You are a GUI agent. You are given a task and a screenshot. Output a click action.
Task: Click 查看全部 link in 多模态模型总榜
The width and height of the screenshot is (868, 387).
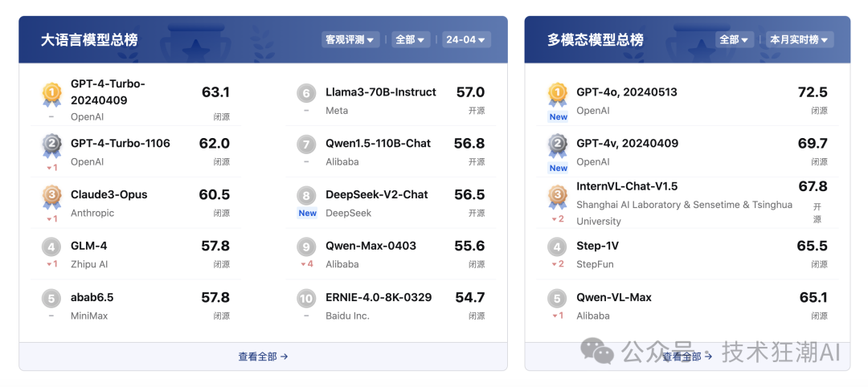(686, 356)
